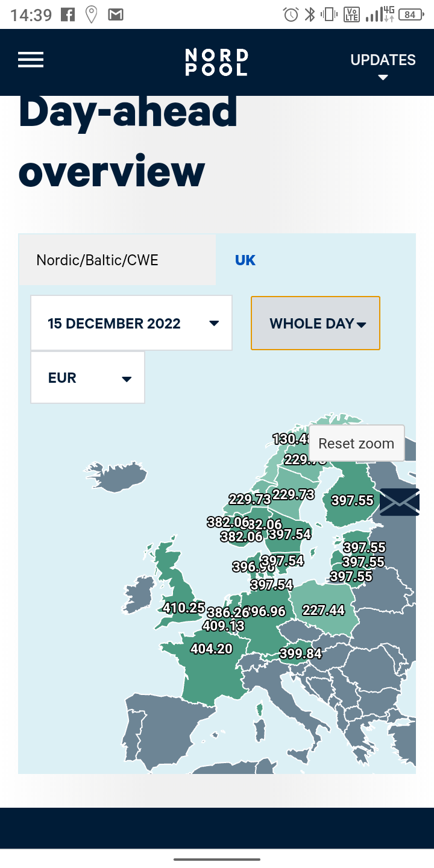This screenshot has height=868, width=434.
Task: Tap the Gmail notification icon in status bar
Action: point(115,14)
